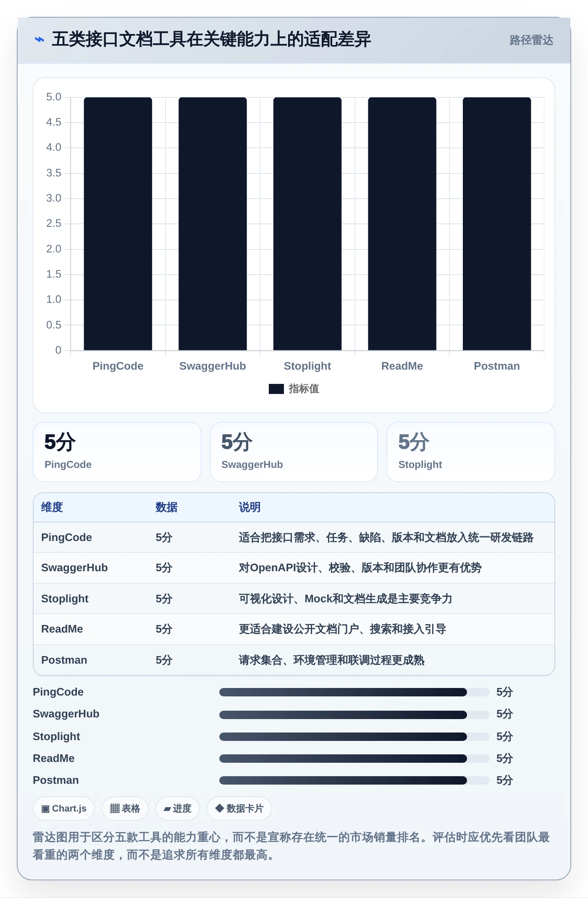Click SwaggerHub in the table's 维度 column
The width and height of the screenshot is (588, 898).
(74, 568)
